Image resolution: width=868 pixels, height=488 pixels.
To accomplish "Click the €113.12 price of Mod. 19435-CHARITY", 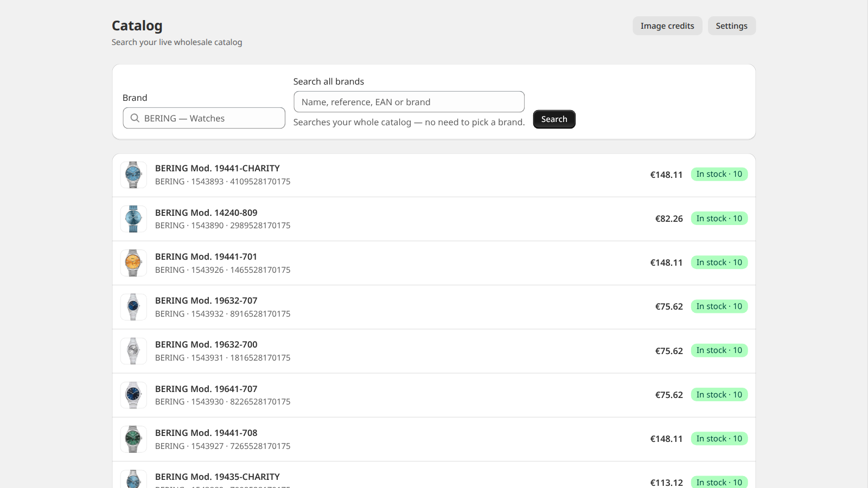I will click(667, 483).
